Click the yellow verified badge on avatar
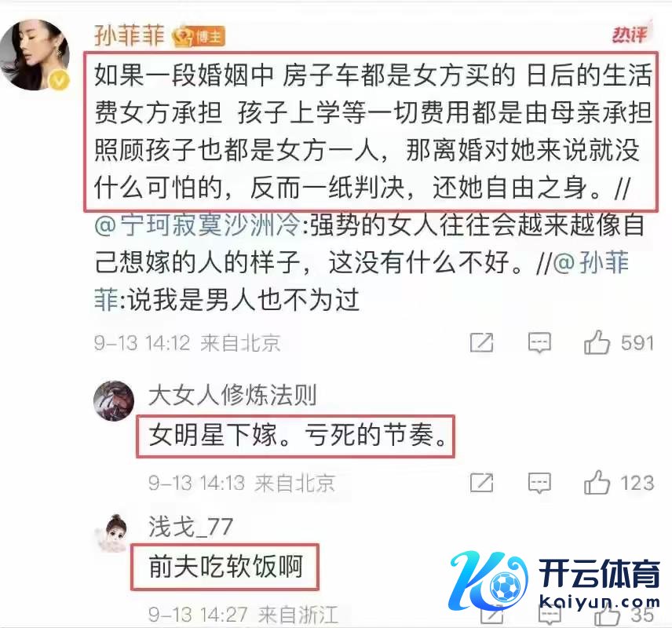Viewport: 672px width, 628px height. [60, 81]
